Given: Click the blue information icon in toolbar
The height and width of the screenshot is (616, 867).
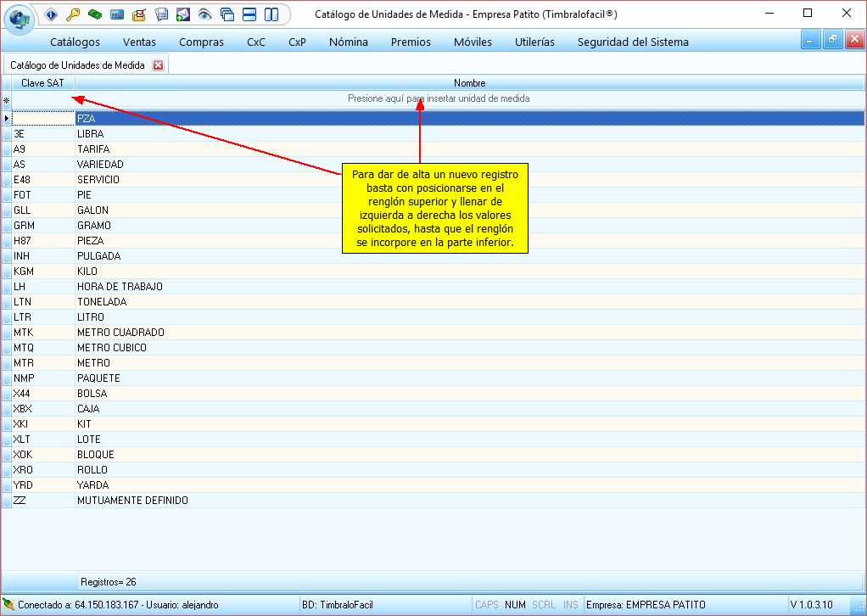Looking at the screenshot, I should click(51, 14).
